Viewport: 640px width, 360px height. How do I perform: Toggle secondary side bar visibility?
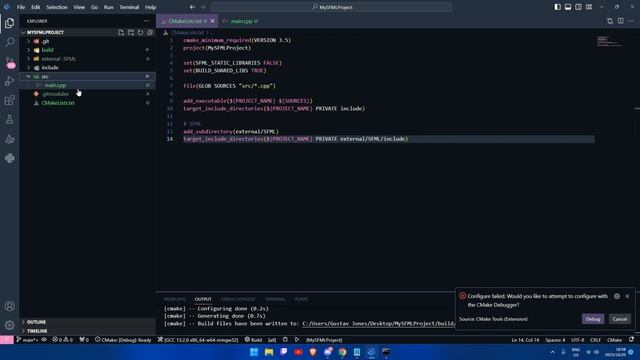578,7
